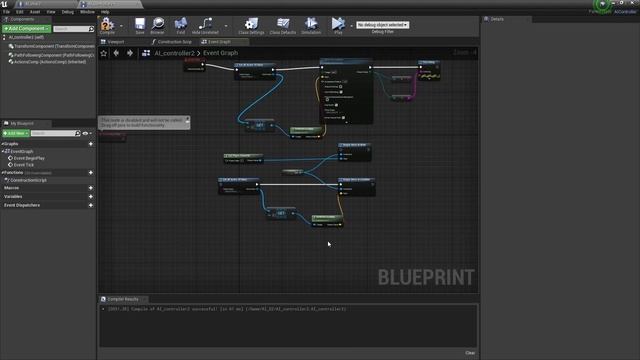Navigate back with the left arrow
Screen dimensions: 640x360
pyautogui.click(x=116, y=53)
